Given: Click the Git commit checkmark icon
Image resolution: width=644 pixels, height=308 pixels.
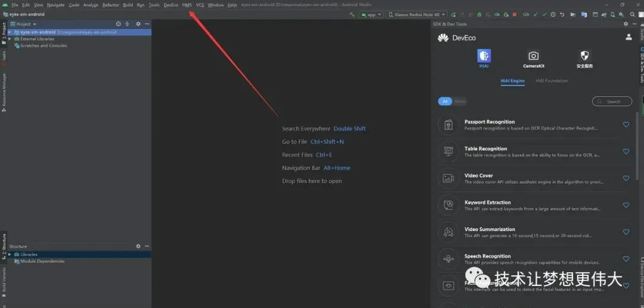Looking at the screenshot, I should pyautogui.click(x=544, y=14).
